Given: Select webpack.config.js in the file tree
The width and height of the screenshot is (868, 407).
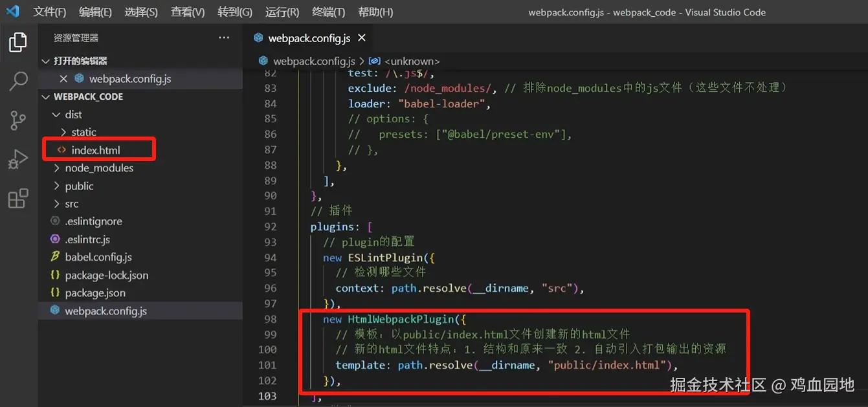Looking at the screenshot, I should 106,311.
